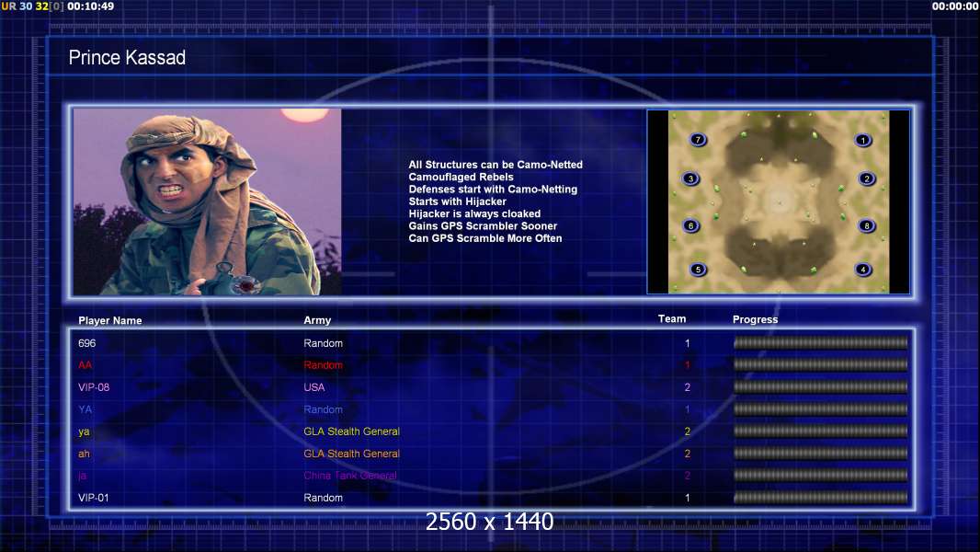Click the 'All Structures can be Camo-Netted' line

tap(496, 165)
